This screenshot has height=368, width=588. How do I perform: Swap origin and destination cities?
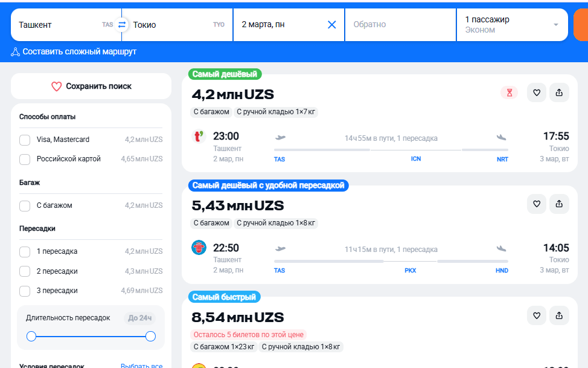(x=122, y=25)
